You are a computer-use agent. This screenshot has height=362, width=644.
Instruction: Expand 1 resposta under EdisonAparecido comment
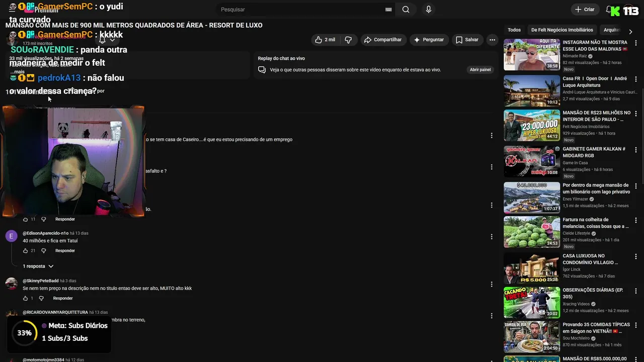(38, 266)
